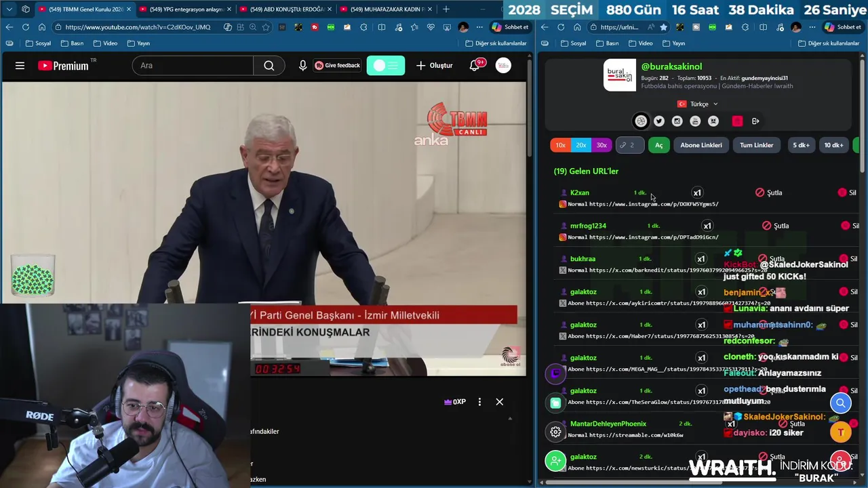Click the settings gear floating icon
The height and width of the screenshot is (488, 868).
point(555,432)
